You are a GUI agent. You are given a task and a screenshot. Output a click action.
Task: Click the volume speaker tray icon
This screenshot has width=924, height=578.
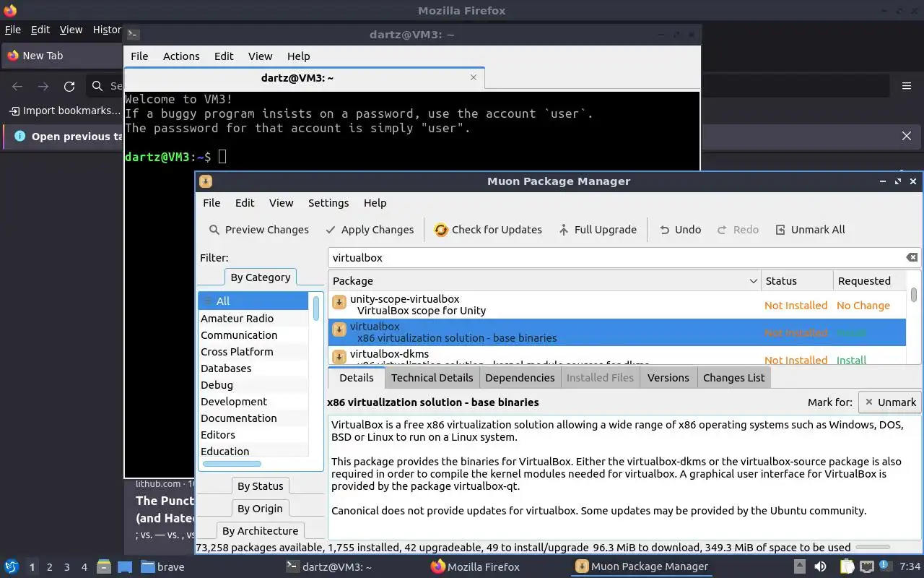tap(820, 567)
